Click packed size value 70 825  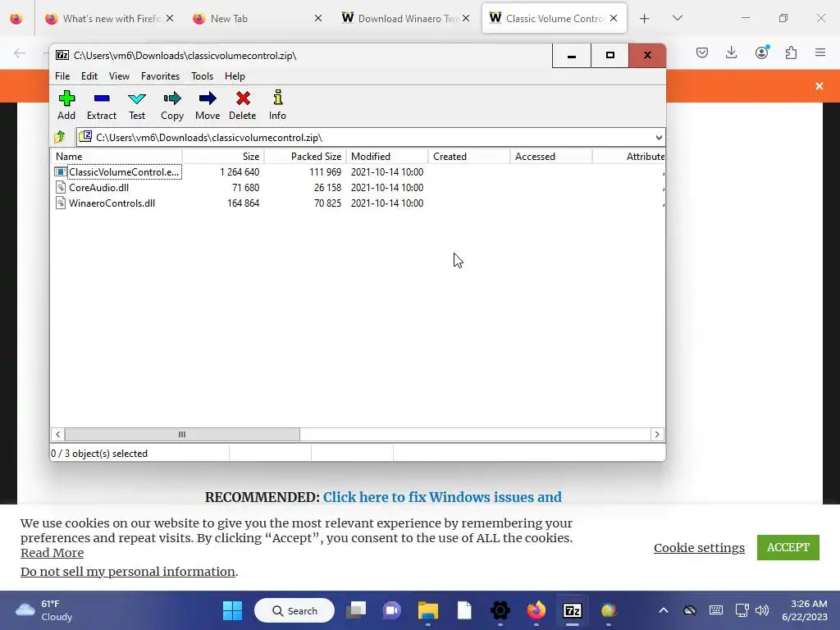point(327,203)
